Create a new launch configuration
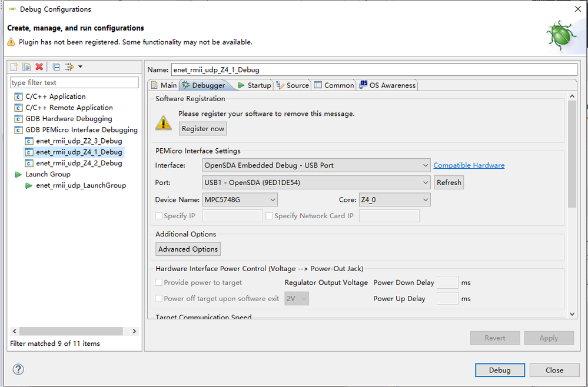Screen dimensions: 588x387 15,67
